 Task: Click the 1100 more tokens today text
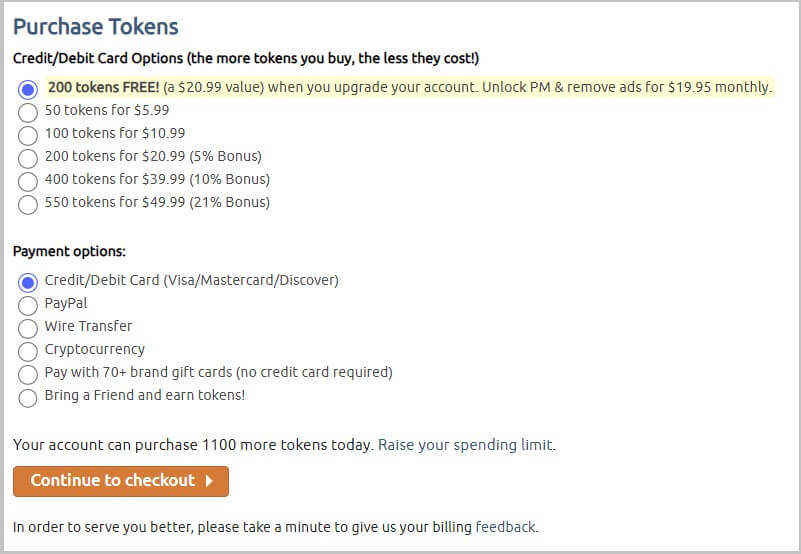[286, 445]
